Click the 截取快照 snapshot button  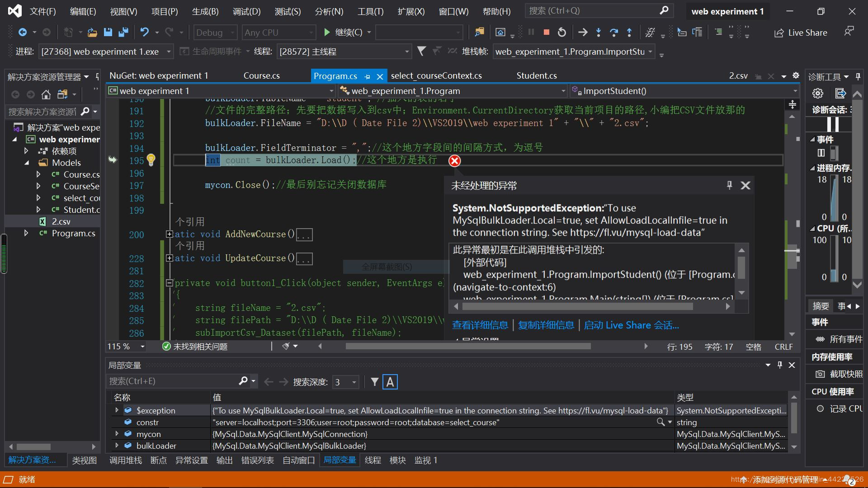(x=839, y=374)
